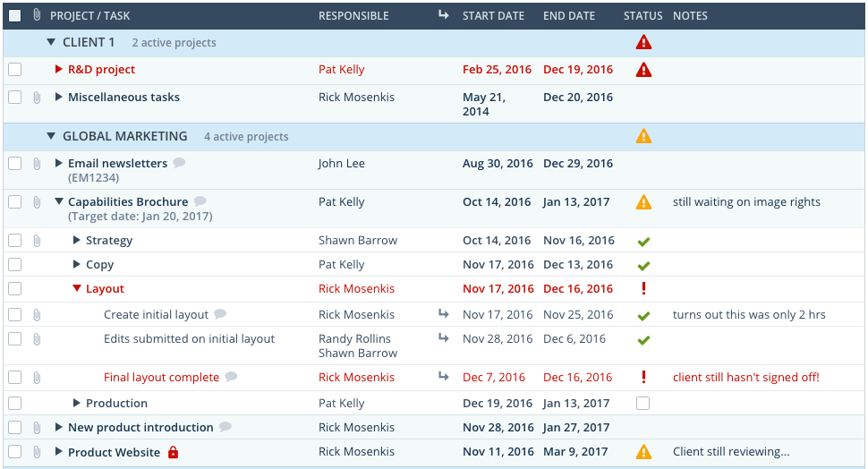The image size is (868, 469).
Task: Open comment bubble next to New product introduction
Action: pos(225,427)
